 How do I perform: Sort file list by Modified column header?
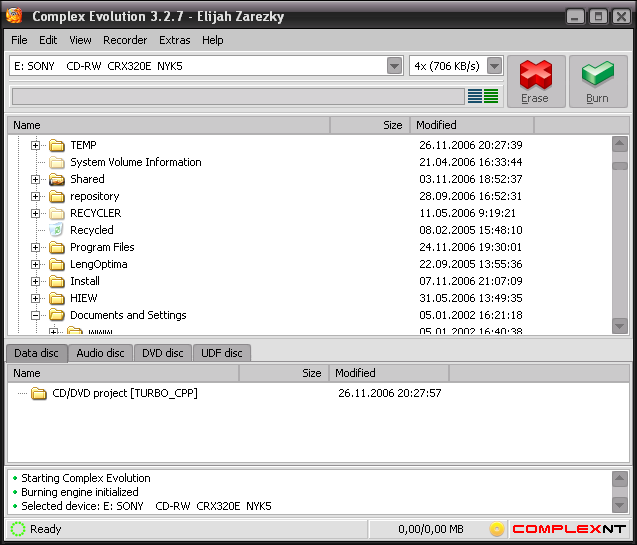tap(470, 125)
